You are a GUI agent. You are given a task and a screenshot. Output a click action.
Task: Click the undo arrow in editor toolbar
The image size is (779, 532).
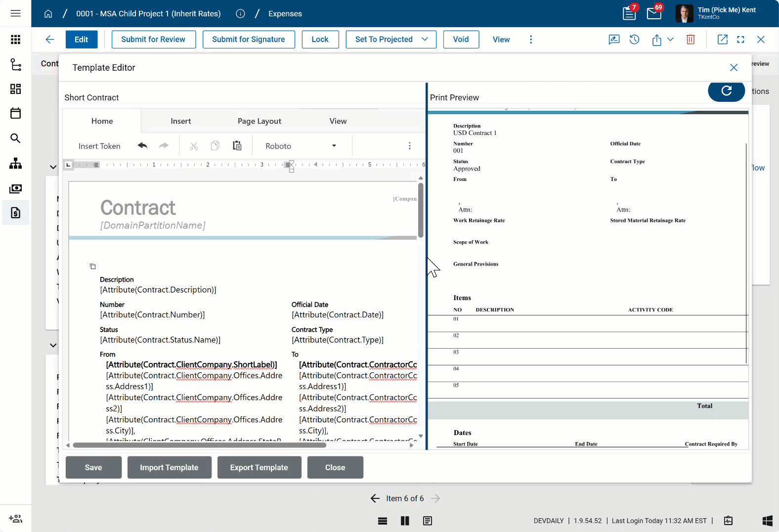143,146
